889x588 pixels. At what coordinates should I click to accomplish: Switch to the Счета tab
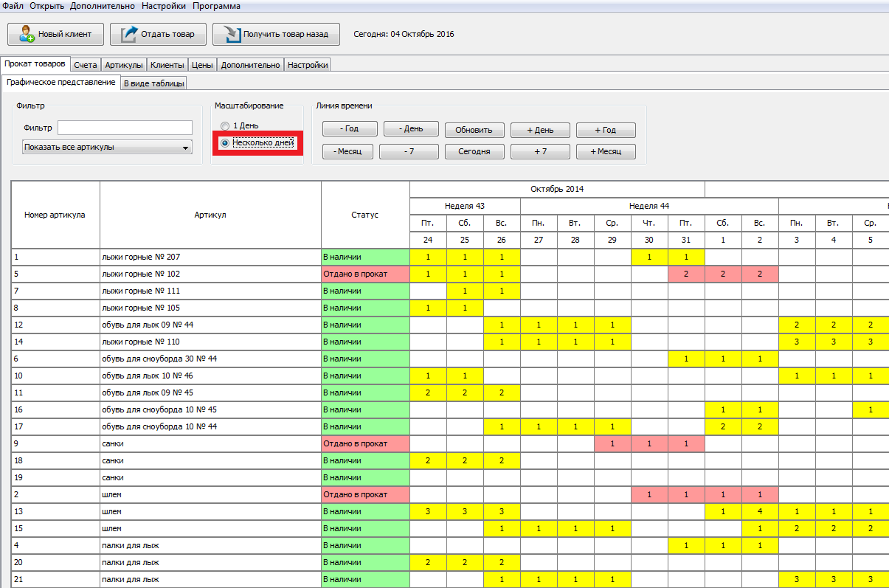click(86, 65)
